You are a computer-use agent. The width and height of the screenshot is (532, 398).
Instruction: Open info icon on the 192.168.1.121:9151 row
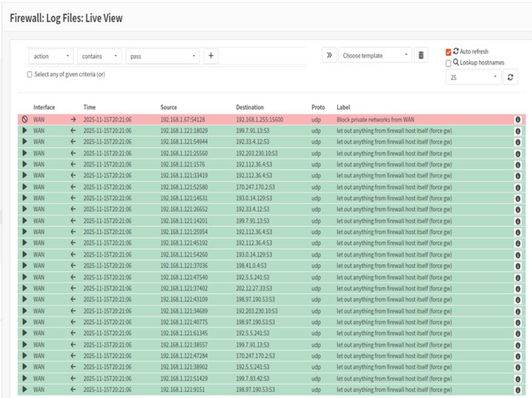click(518, 389)
